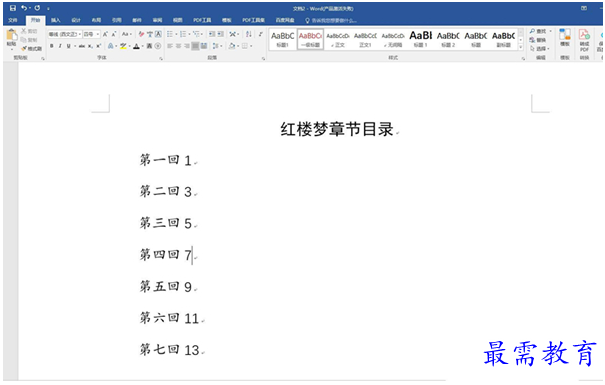Switch to the 布局 tab
Viewport: 605px width, 385px height.
[x=96, y=20]
